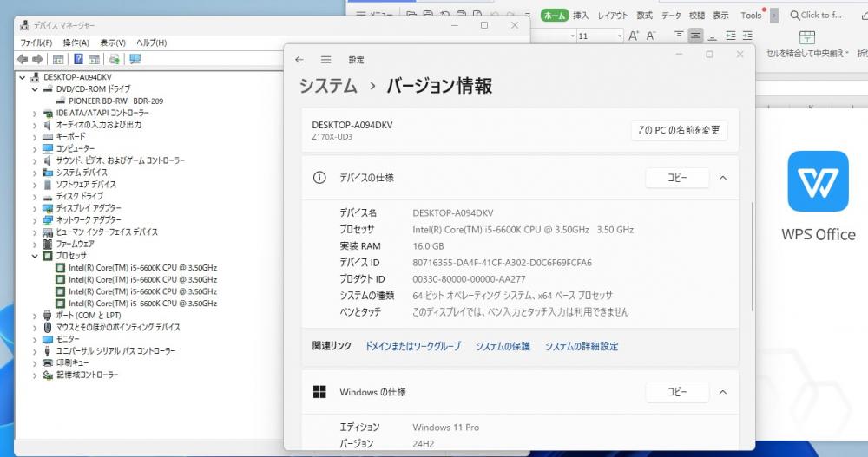The height and width of the screenshot is (457, 868).
Task: Click the info icon beside デバイスの仕様
Action: coord(319,178)
